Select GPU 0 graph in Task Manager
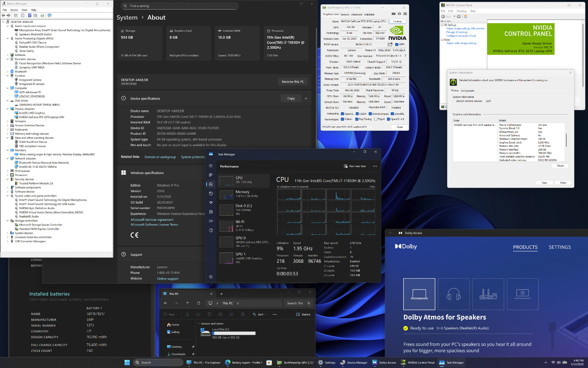Viewport: 588px width, 368px height. [226, 242]
